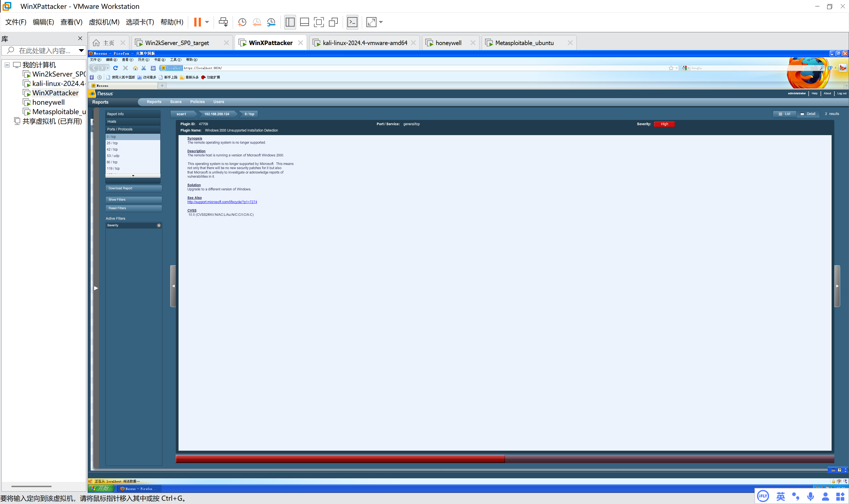This screenshot has height=504, width=849.
Task: Switch to the kali-linux-2024.4-vmware-amd64 tab
Action: (365, 43)
